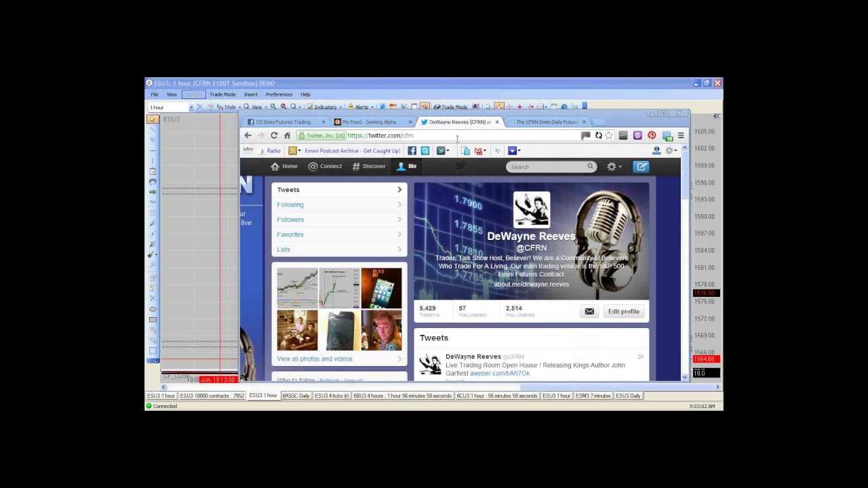Viewport: 868px width, 488px height.
Task: Open the about.me/dewayne.reeves link
Action: click(x=531, y=285)
